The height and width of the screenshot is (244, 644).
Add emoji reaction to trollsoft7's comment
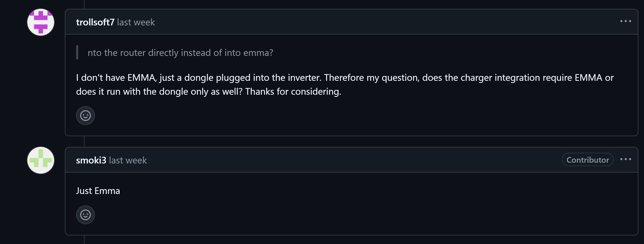[85, 116]
